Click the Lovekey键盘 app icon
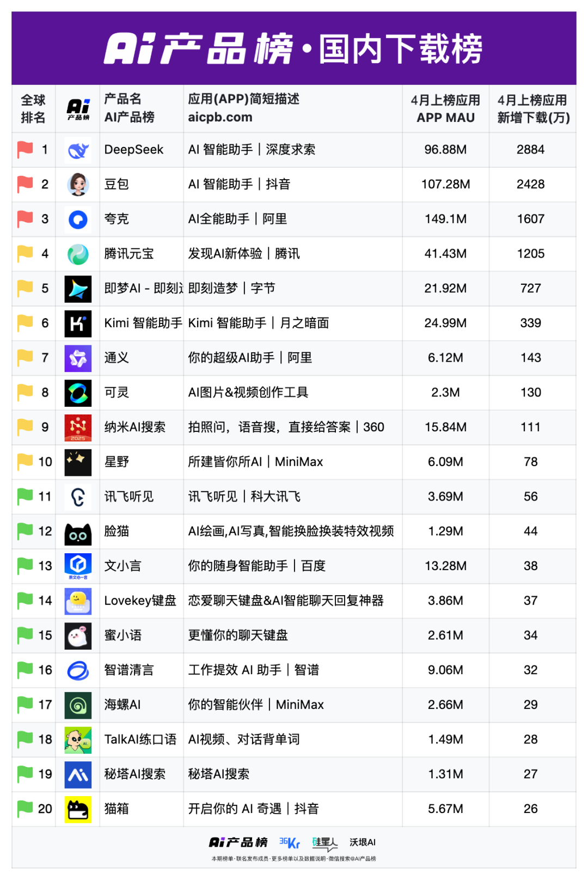Image resolution: width=588 pixels, height=880 pixels. tap(78, 601)
